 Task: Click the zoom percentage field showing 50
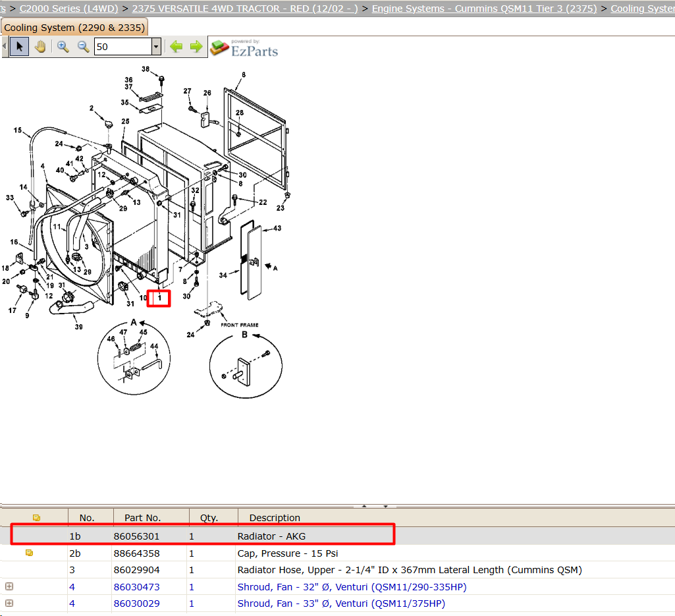tap(123, 47)
